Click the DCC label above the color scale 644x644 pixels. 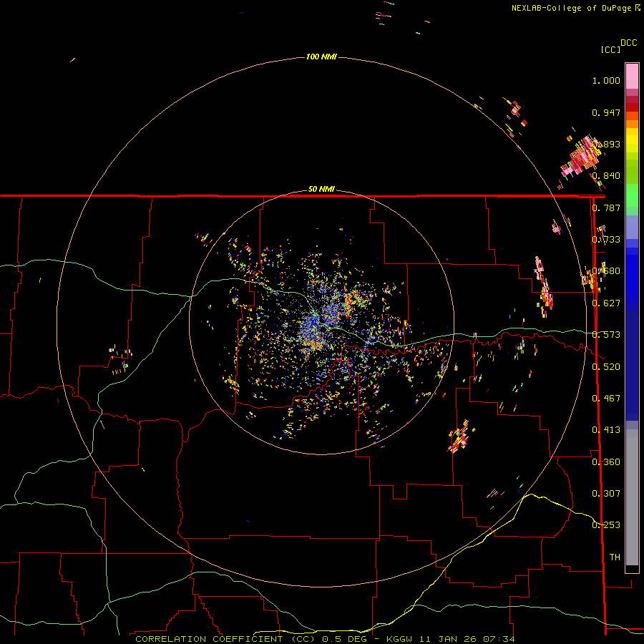[x=628, y=43]
